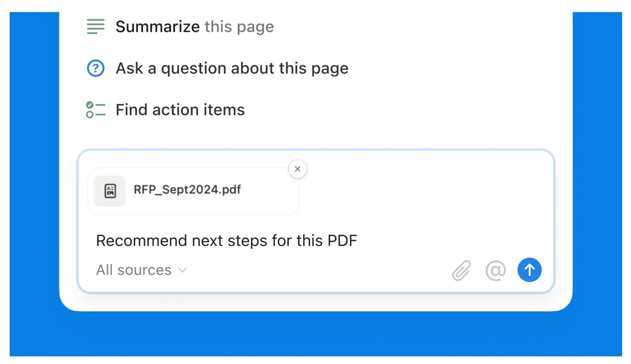631x364 pixels.
Task: Click the blue question mark icon
Action: 95,68
